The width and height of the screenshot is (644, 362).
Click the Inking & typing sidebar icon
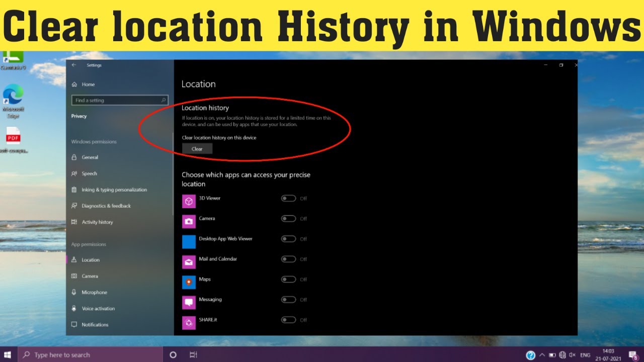click(74, 190)
